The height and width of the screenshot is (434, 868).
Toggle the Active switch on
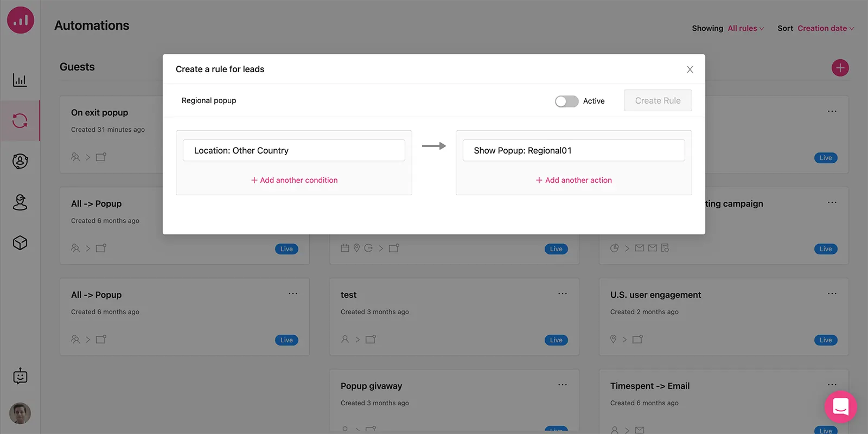pos(566,101)
